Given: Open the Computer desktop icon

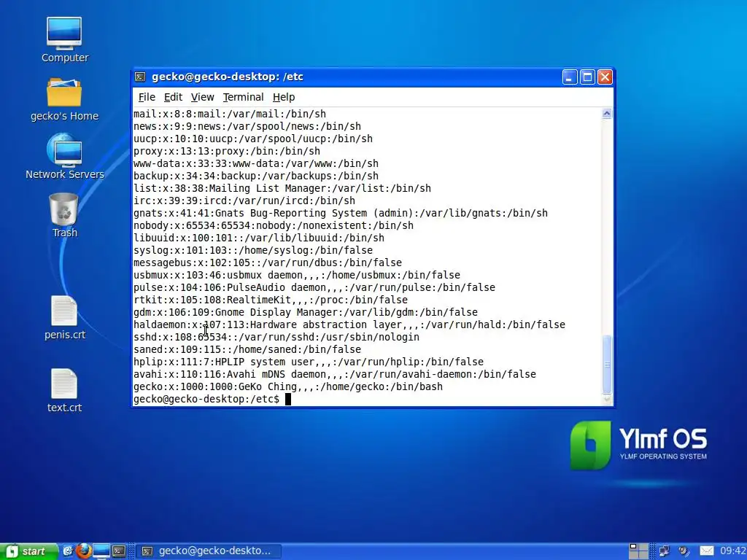Looking at the screenshot, I should point(64,40).
